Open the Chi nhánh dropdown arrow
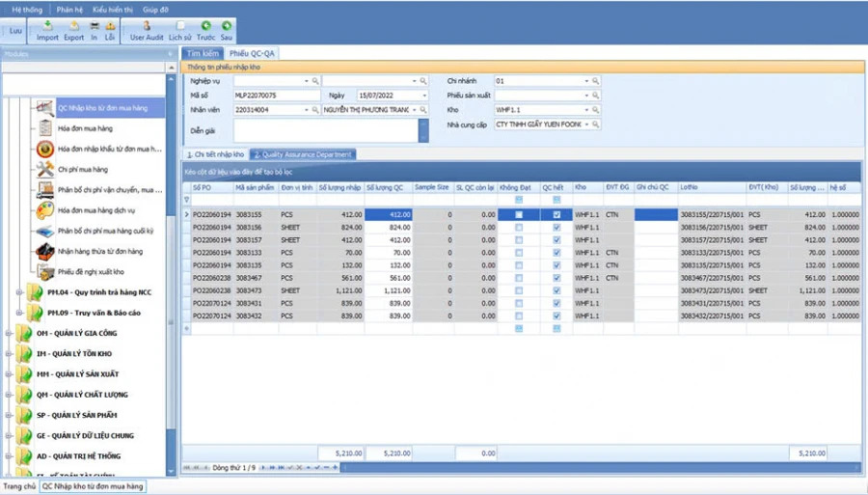This screenshot has height=495, width=868. [586, 81]
